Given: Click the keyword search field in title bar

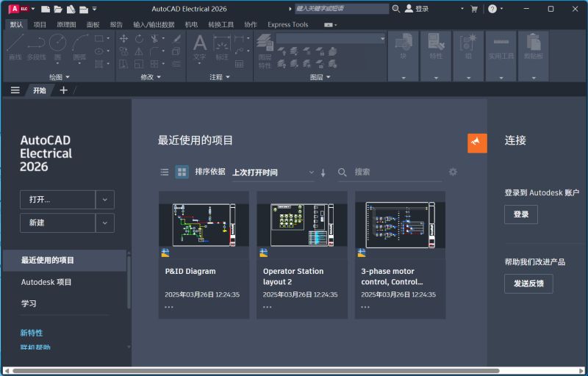Looking at the screenshot, I should pyautogui.click(x=342, y=9).
